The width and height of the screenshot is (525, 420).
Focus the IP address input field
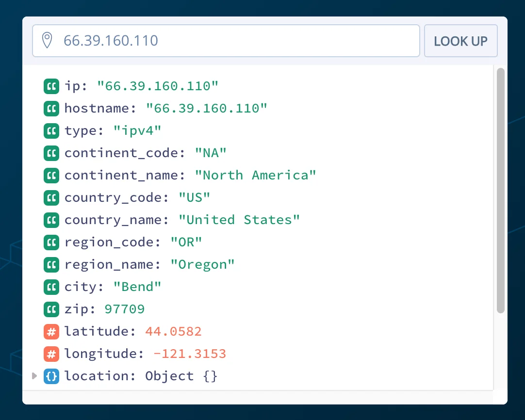(226, 41)
